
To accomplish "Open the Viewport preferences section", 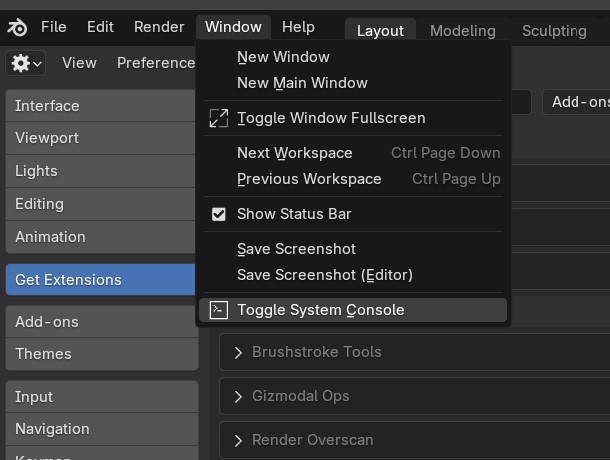I will coord(100,138).
